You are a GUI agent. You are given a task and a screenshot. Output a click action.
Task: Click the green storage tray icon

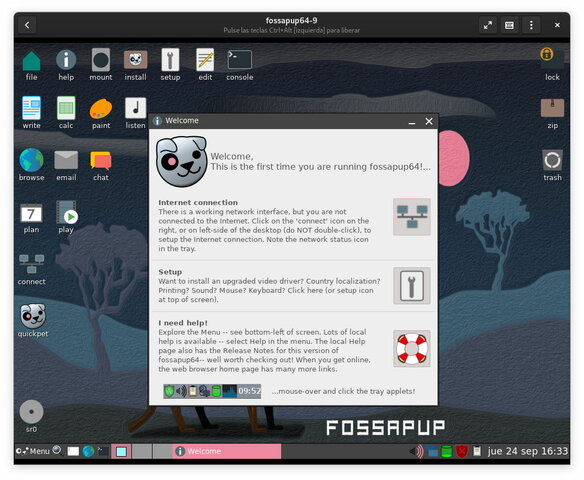click(447, 452)
